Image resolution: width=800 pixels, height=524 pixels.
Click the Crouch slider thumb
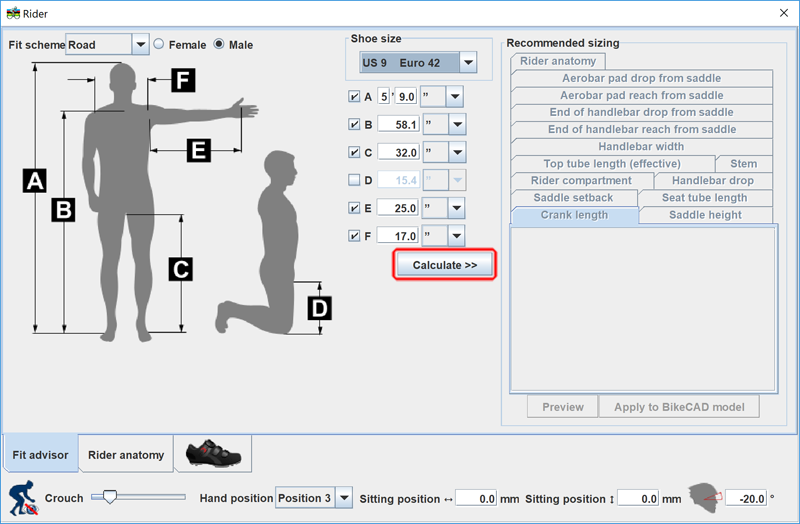[109, 496]
